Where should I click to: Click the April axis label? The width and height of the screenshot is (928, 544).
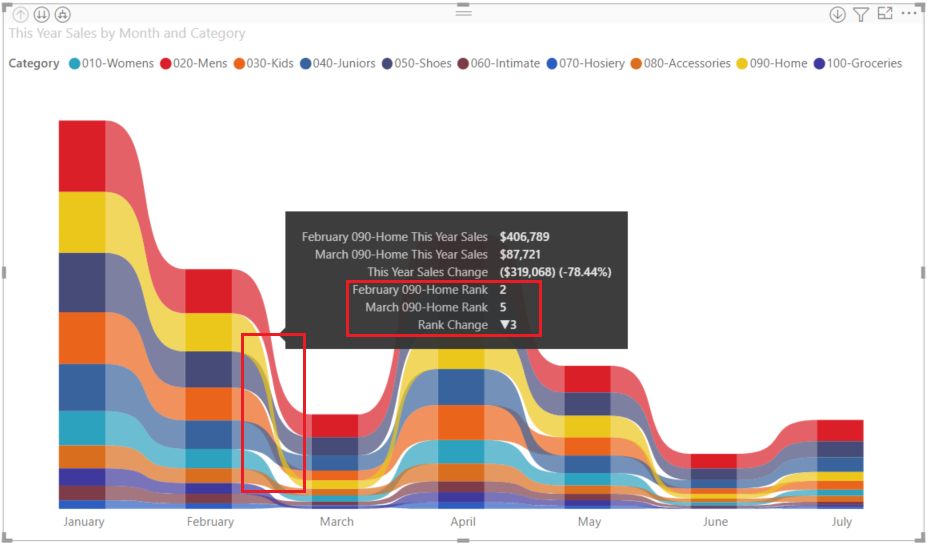pos(463,522)
